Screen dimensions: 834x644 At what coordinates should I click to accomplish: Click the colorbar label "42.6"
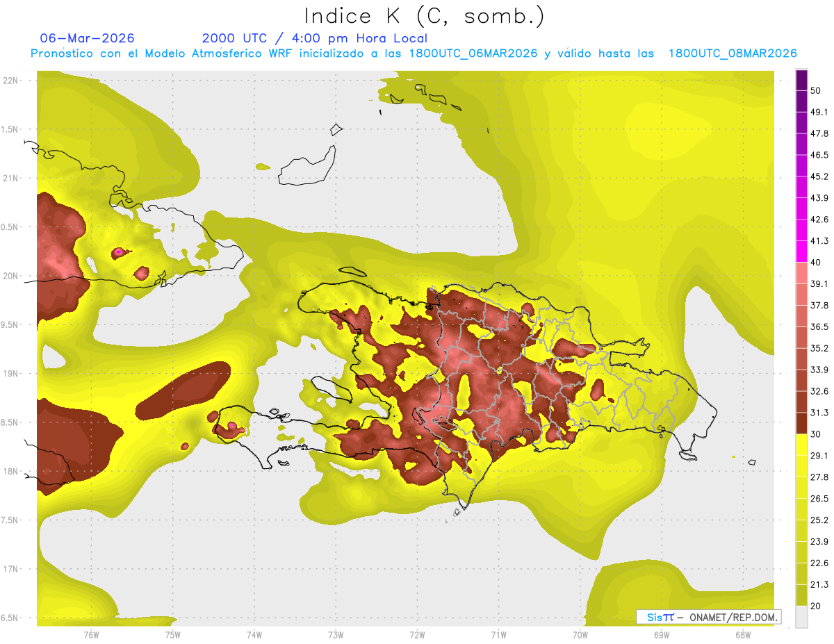(819, 220)
